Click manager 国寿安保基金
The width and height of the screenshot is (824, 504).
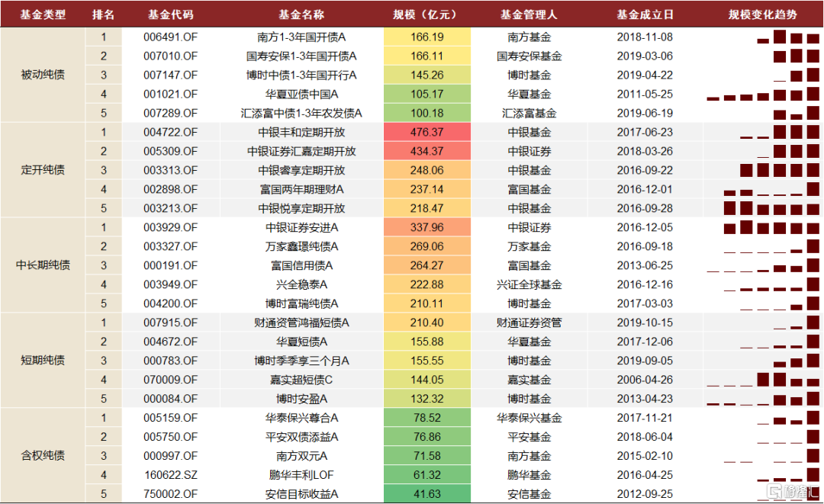tap(529, 56)
